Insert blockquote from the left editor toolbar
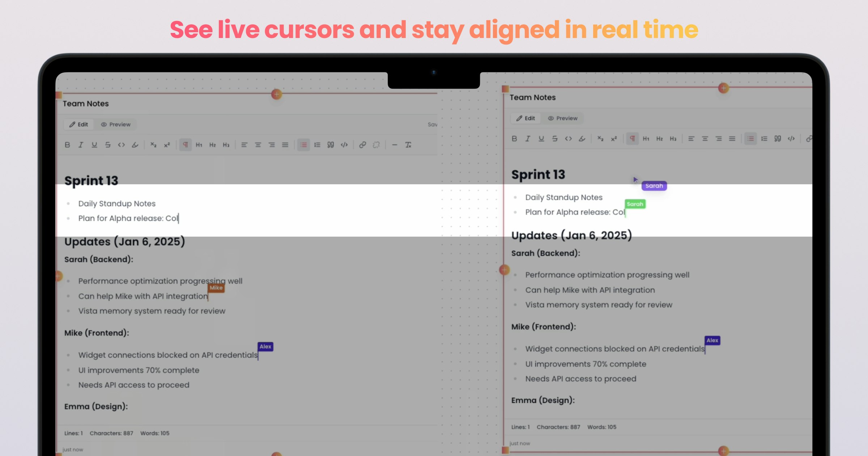The width and height of the screenshot is (868, 456). click(x=331, y=145)
